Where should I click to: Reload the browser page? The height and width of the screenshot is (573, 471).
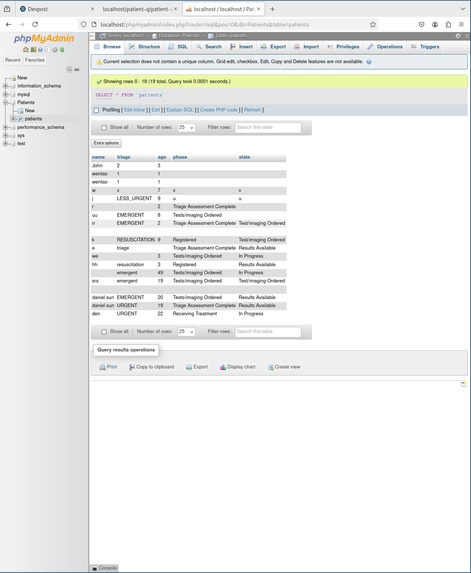coord(35,24)
